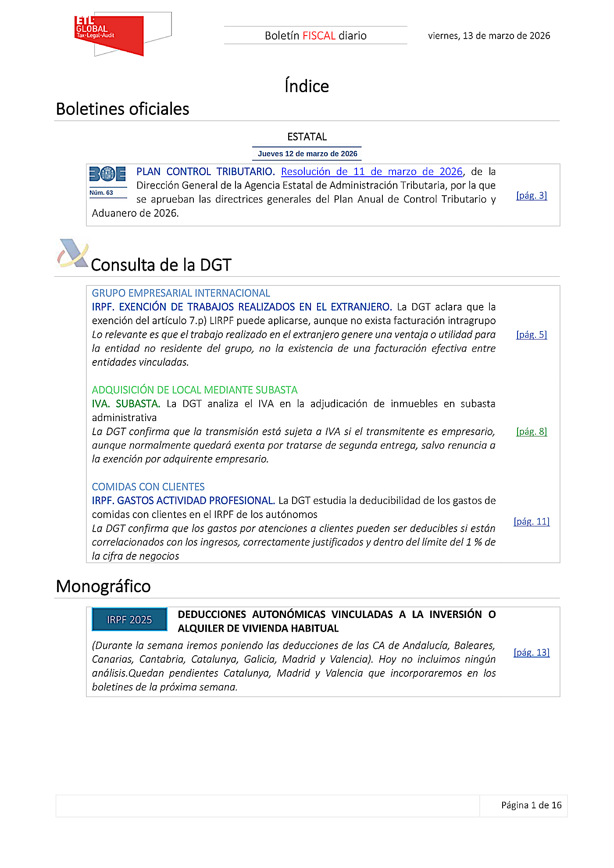Follow the pág. 5 link
The height and width of the screenshot is (868, 614).
[x=531, y=335]
